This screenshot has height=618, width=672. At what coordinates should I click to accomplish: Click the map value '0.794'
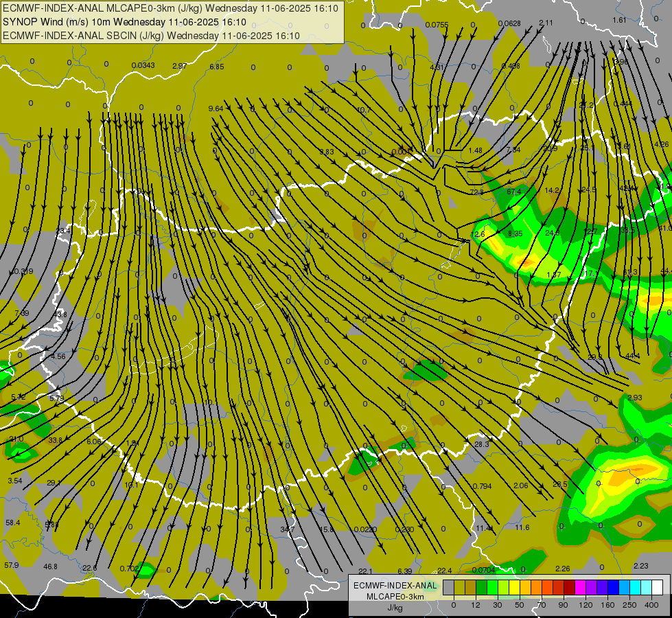click(482, 486)
